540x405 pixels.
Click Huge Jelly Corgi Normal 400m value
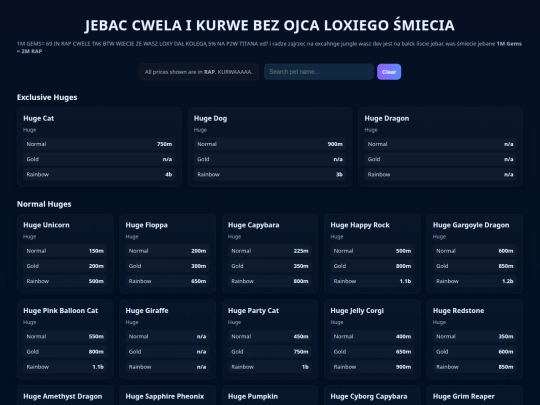[403, 336]
